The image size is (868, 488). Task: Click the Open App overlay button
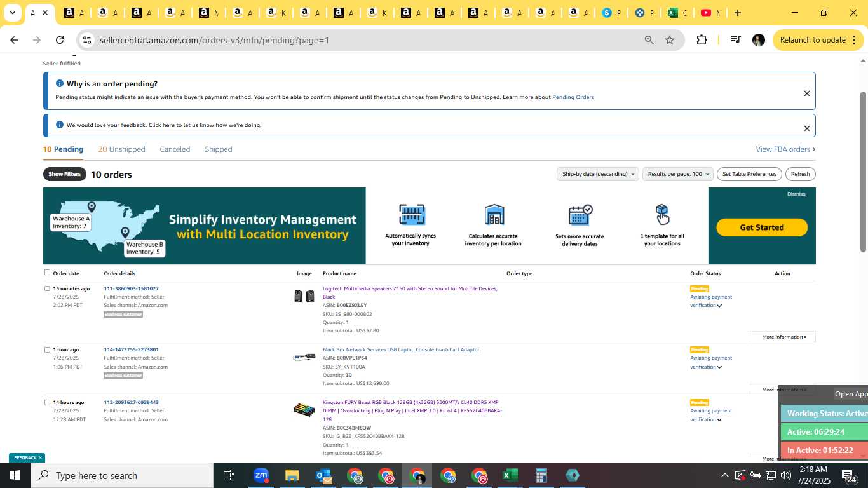click(851, 394)
